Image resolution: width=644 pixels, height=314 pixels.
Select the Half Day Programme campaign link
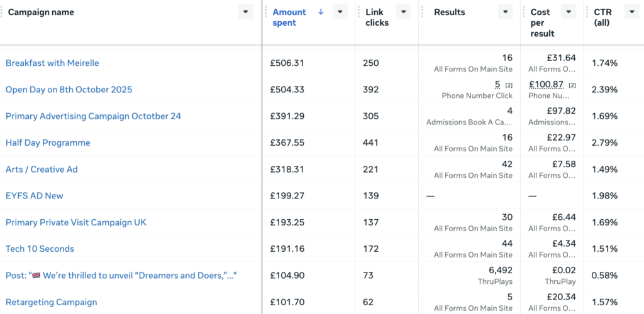(x=48, y=143)
